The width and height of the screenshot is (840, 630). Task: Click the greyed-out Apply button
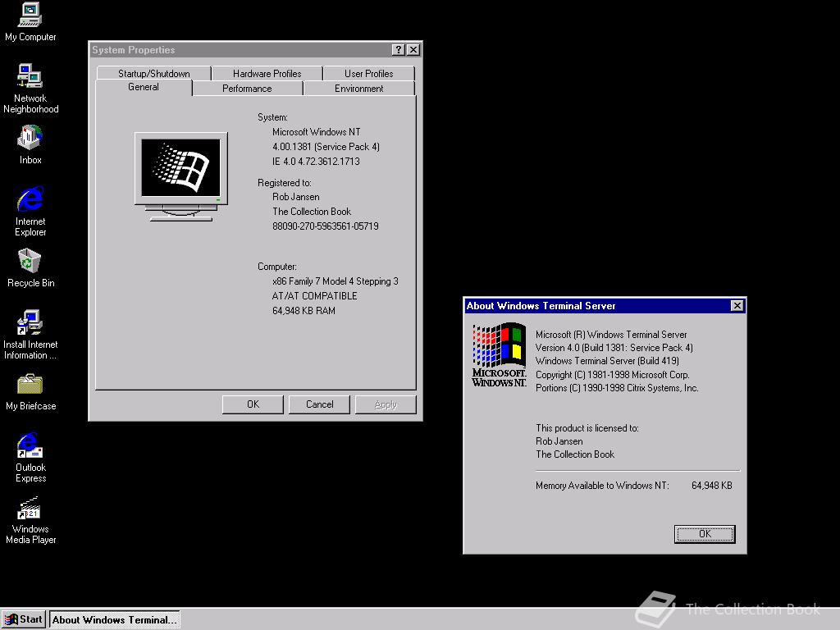pyautogui.click(x=386, y=404)
